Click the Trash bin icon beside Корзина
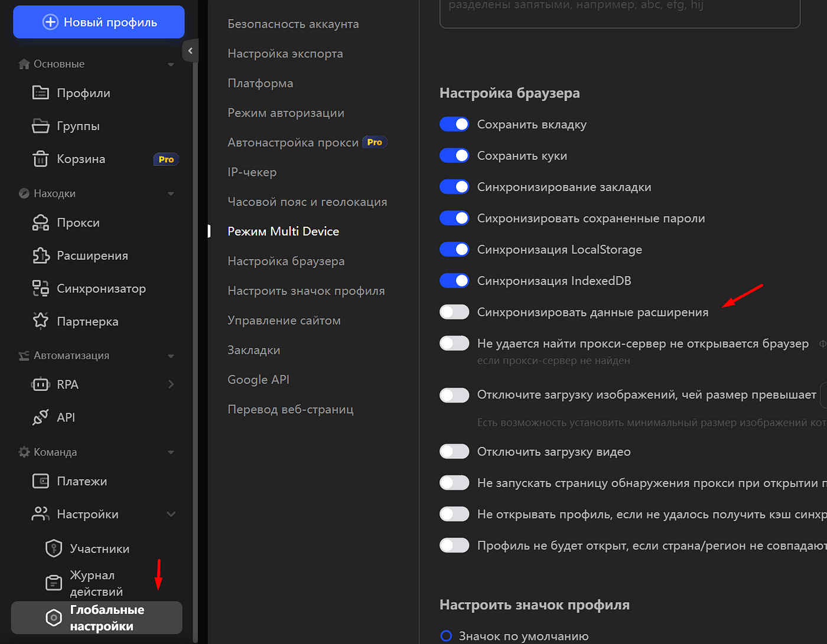The image size is (827, 644). 40,159
